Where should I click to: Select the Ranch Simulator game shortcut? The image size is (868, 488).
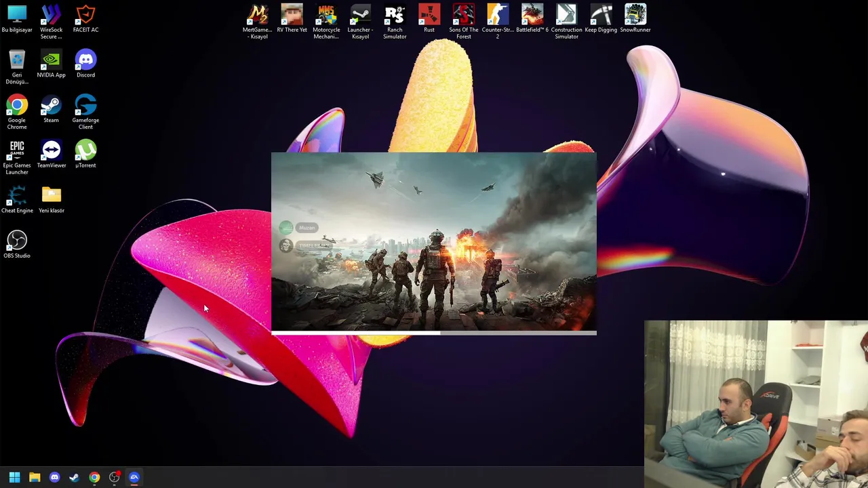coord(395,22)
